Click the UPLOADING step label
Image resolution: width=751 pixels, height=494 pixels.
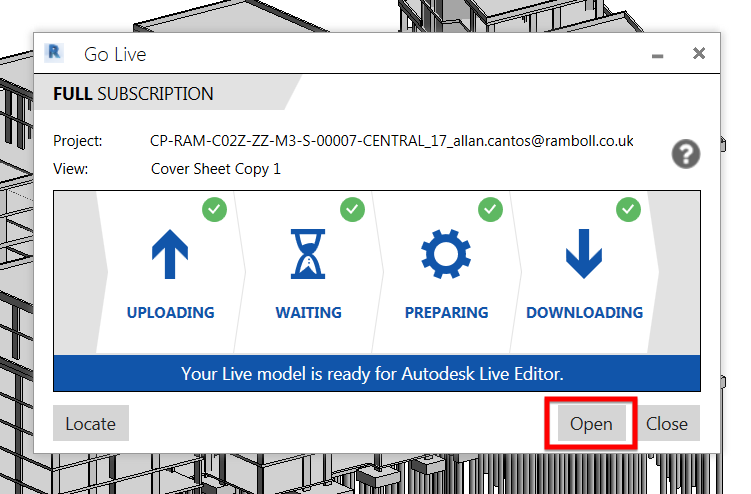[x=171, y=312]
